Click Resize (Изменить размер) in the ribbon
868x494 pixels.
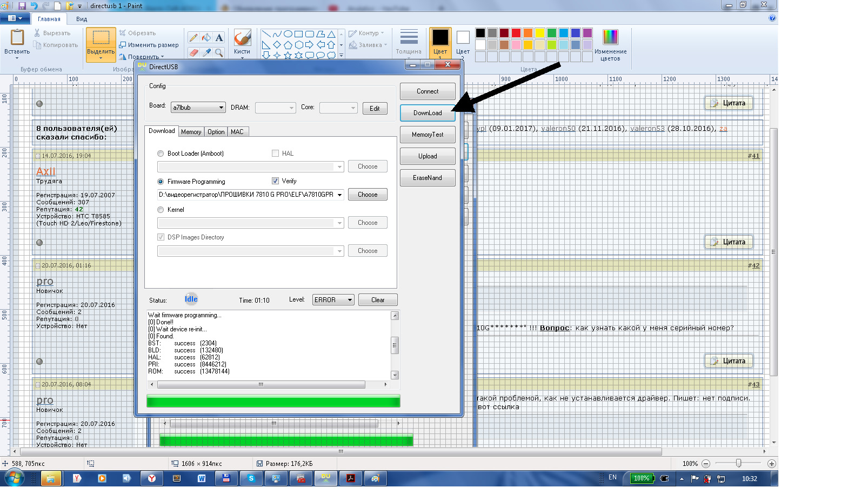(149, 45)
